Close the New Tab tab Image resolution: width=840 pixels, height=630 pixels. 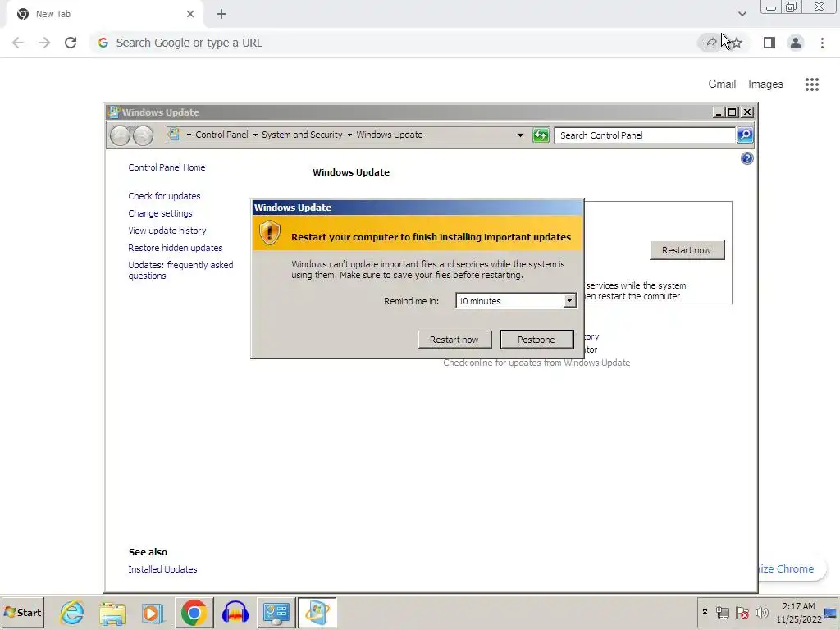click(x=190, y=14)
